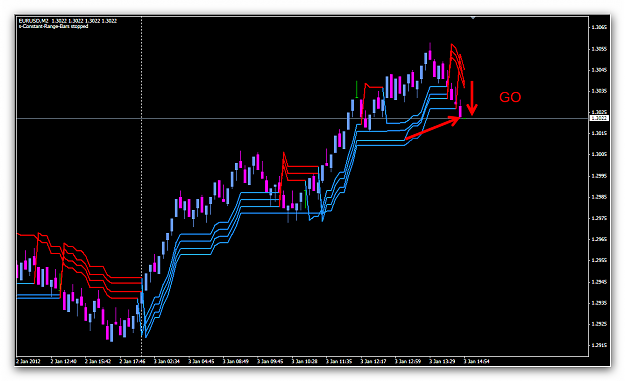Click the 1.2935 price axis label
Image resolution: width=625 pixels, height=381 pixels.
point(599,303)
